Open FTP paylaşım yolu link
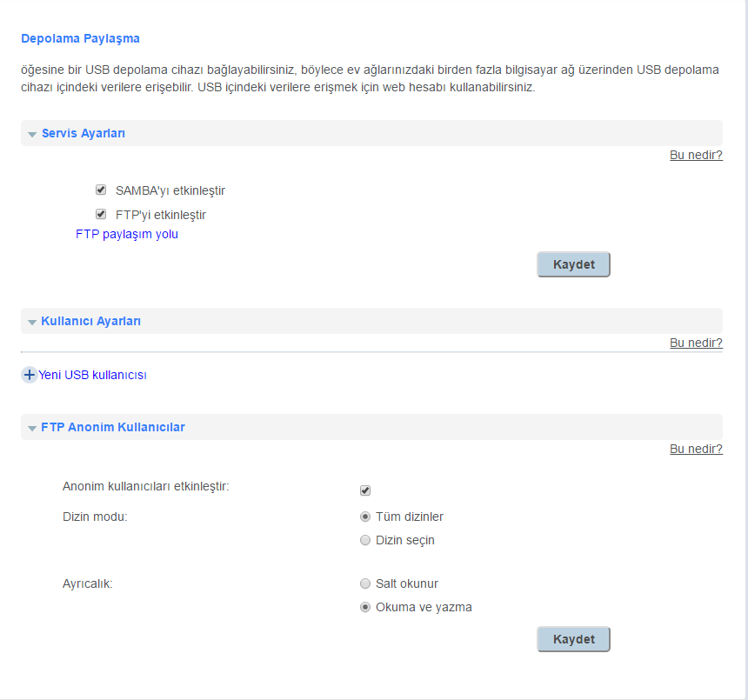This screenshot has width=748, height=700. coord(127,234)
